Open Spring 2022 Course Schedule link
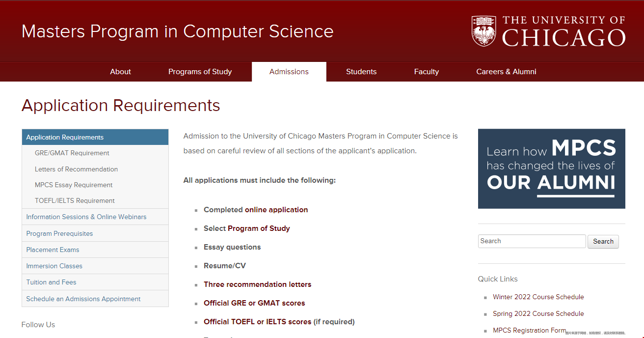644x338 pixels. click(x=538, y=313)
